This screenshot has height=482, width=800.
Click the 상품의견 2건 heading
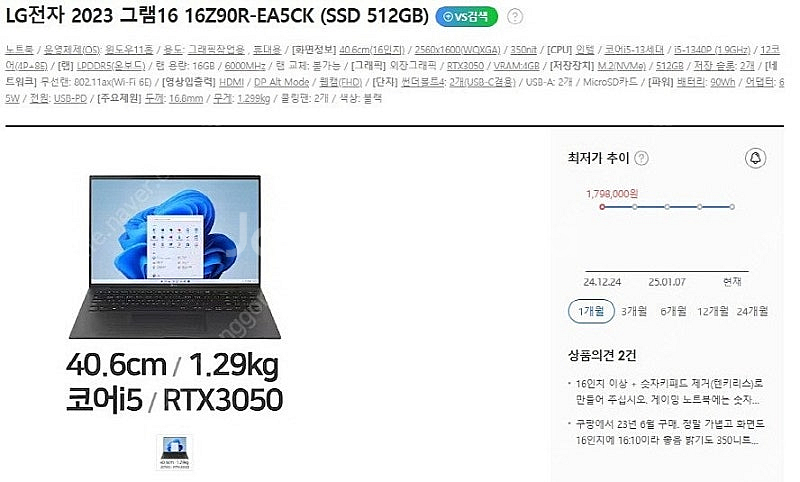[602, 356]
